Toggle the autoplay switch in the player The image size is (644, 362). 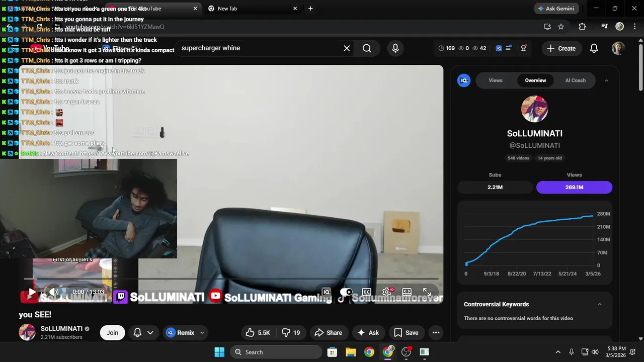coord(346,292)
